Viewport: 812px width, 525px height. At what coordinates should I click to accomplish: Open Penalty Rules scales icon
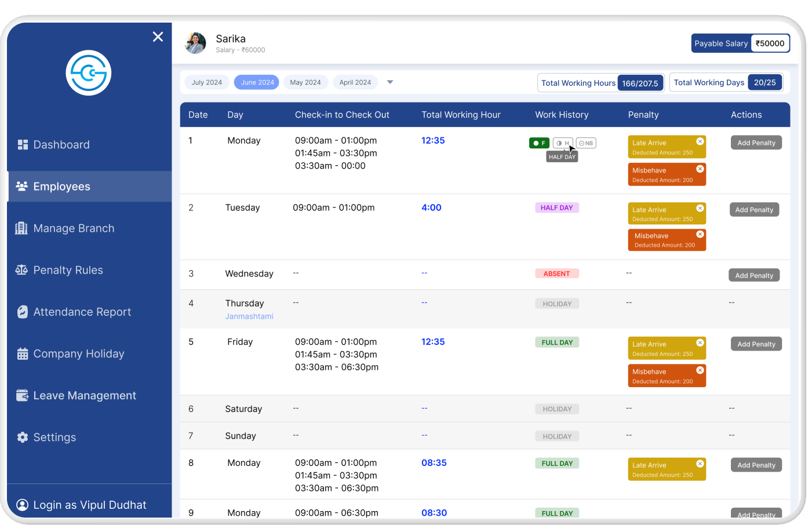pyautogui.click(x=21, y=270)
